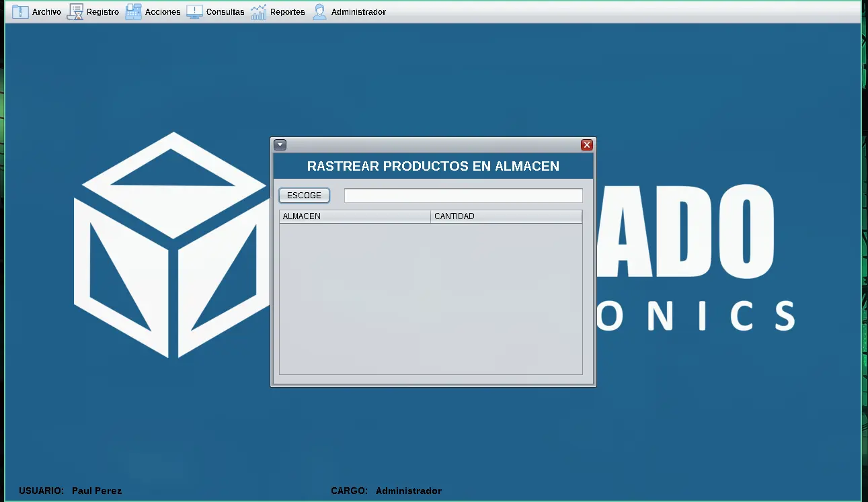Close the Rastrear Productos dialog

(587, 144)
